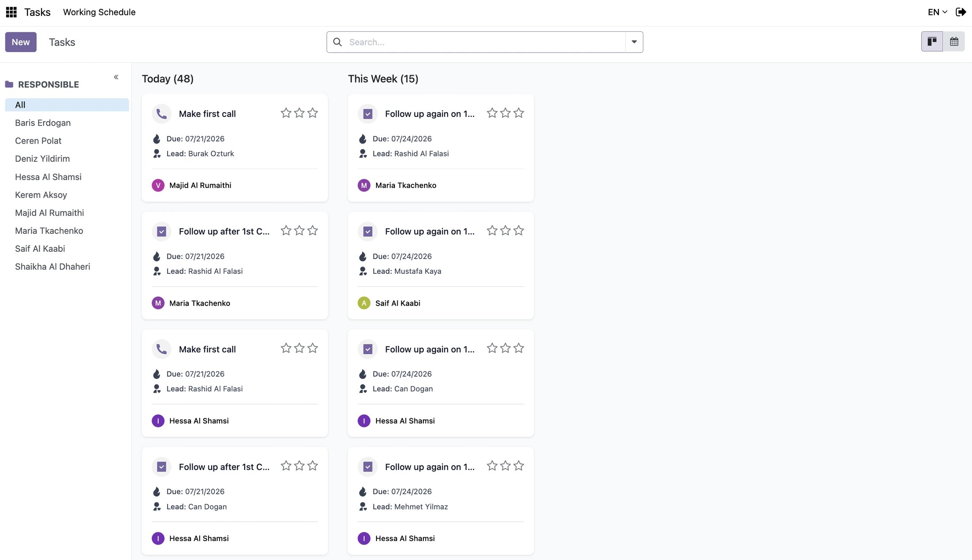Collapse the Responsible sidebar panel

[116, 77]
